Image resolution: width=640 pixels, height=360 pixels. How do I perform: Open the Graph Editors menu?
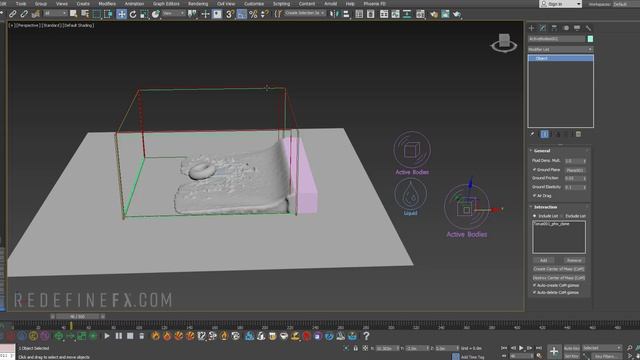coord(166,4)
